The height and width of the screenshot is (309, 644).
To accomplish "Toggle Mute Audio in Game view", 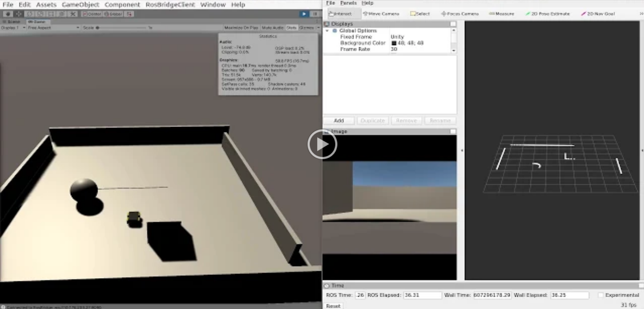I will 272,28.
